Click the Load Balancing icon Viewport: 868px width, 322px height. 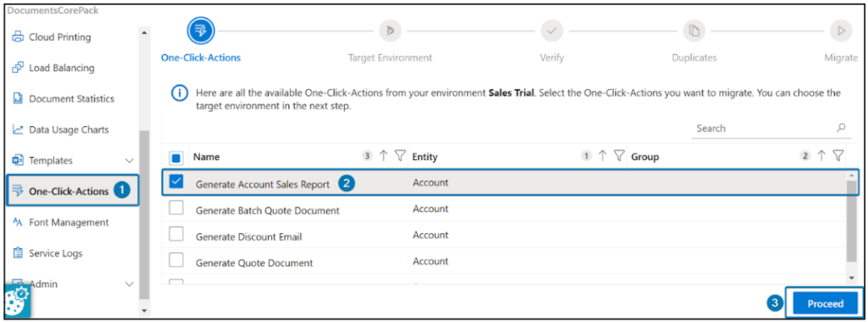coord(18,68)
